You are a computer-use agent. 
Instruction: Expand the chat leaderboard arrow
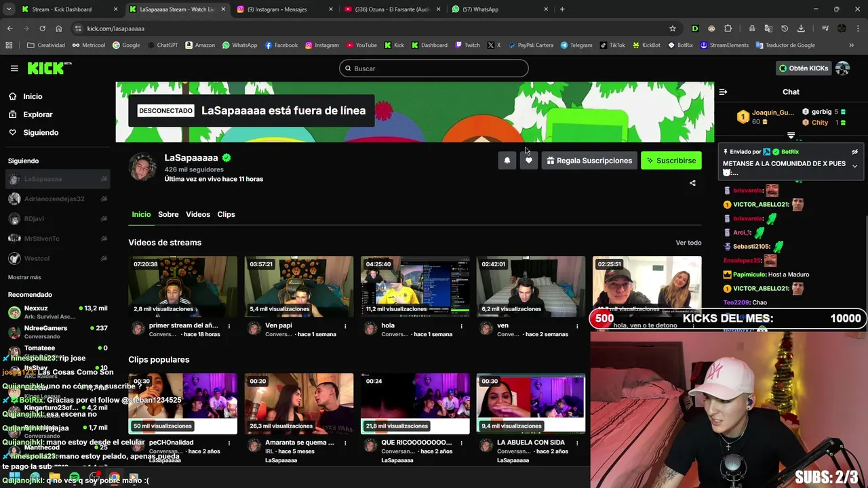pos(791,136)
